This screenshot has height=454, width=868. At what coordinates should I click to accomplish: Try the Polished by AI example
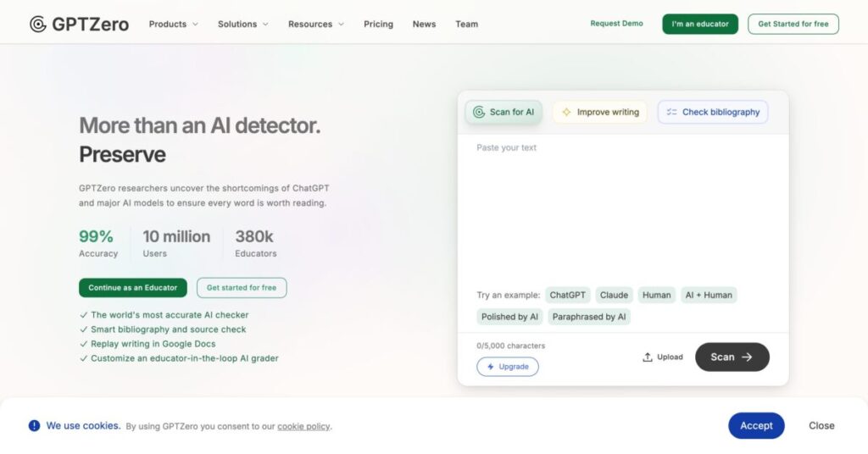point(509,317)
